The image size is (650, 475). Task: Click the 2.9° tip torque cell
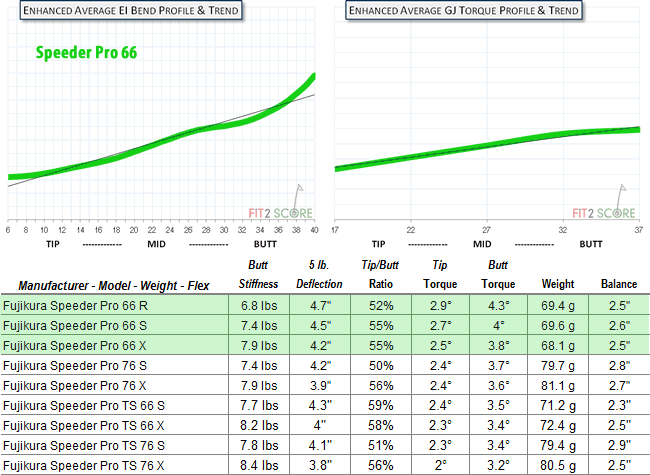[x=440, y=305]
